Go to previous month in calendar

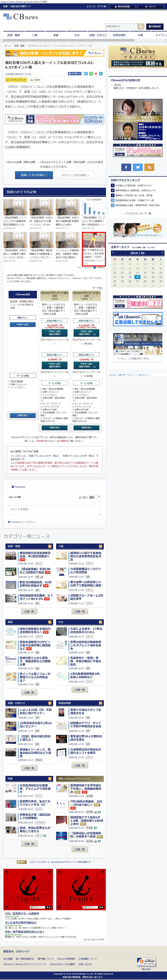tap(113, 253)
